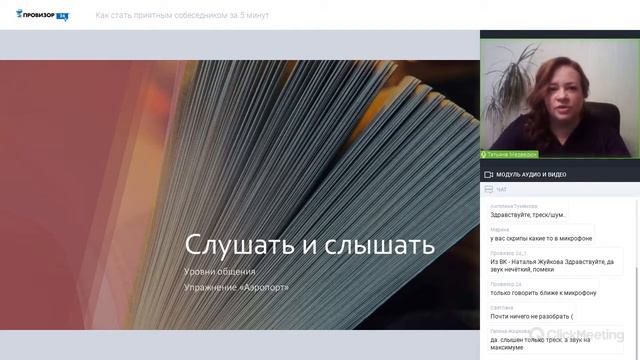Click the microphone icon on presenter name tag

[x=484, y=155]
